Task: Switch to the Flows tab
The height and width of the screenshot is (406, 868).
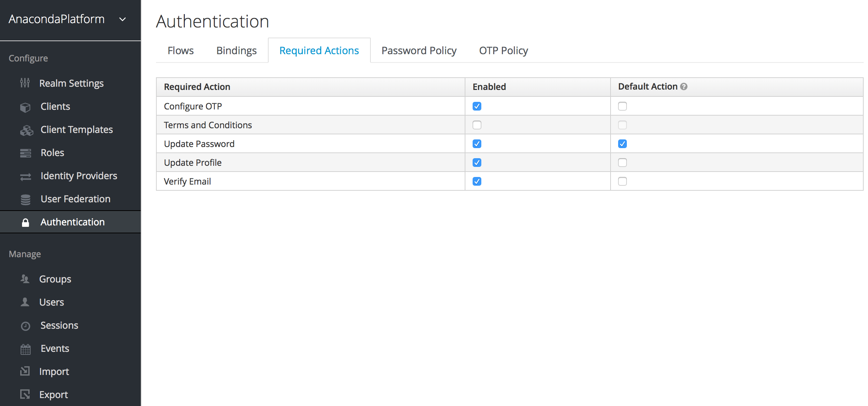Action: (181, 51)
